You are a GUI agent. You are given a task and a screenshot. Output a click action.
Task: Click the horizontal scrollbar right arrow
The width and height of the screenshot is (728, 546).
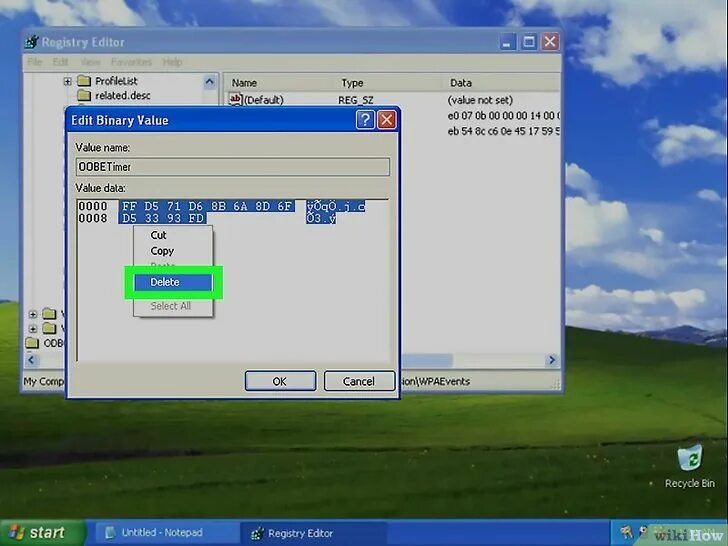pyautogui.click(x=552, y=360)
